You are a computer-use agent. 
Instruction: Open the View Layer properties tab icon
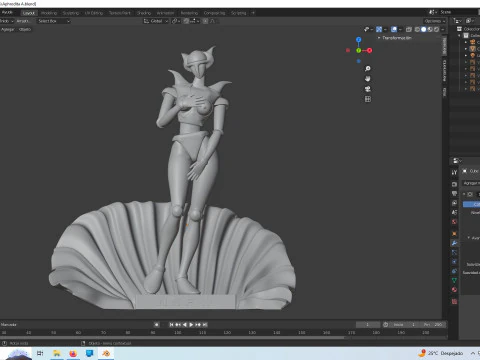click(x=454, y=203)
